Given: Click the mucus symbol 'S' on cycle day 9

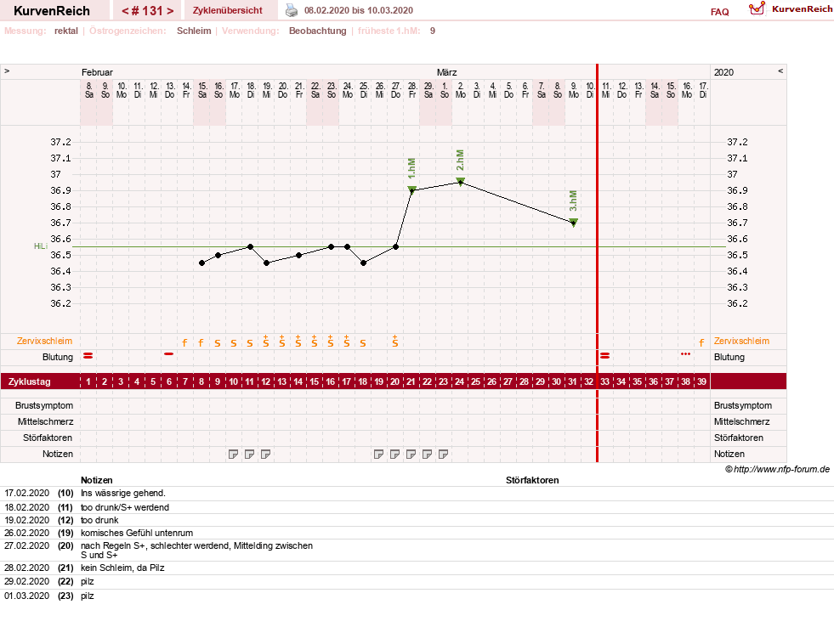Looking at the screenshot, I should pos(218,344).
